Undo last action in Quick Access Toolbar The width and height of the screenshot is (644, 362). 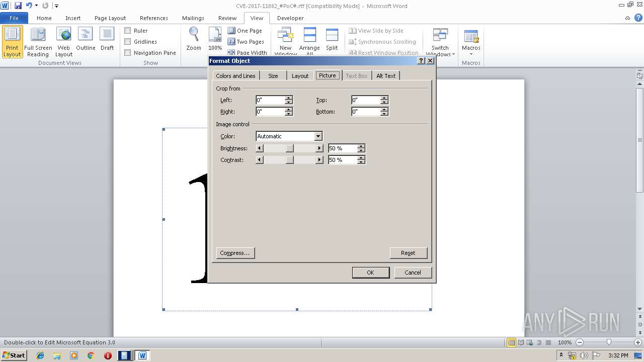pos(29,6)
